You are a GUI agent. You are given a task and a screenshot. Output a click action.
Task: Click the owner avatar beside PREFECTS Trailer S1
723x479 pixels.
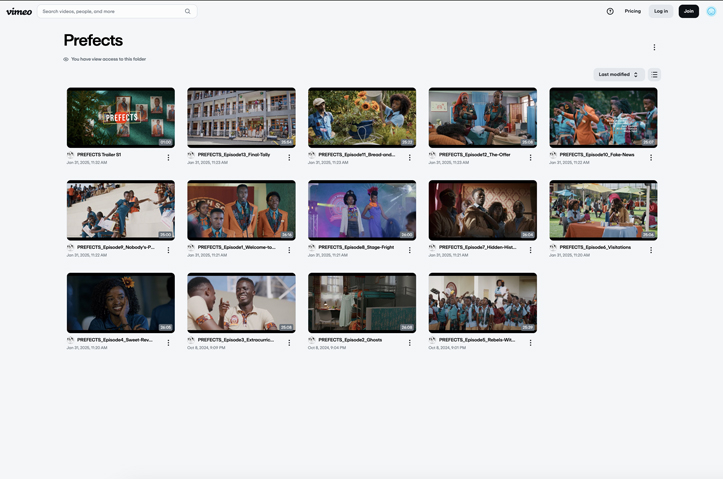(71, 155)
